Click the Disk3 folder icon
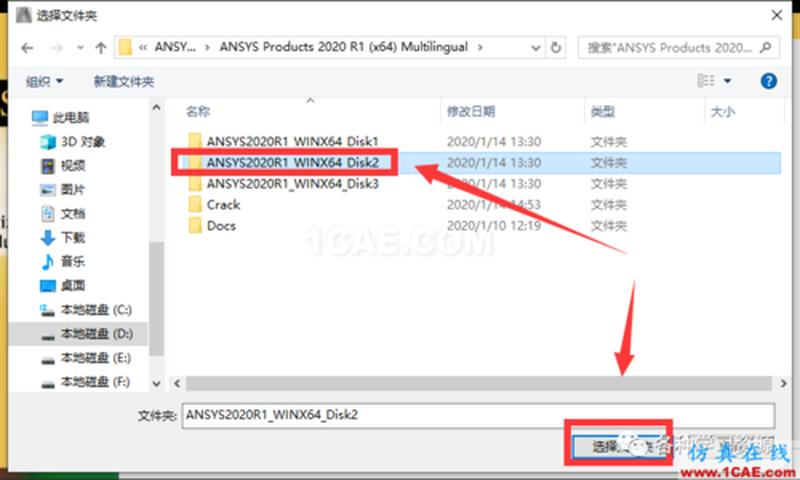This screenshot has height=480, width=800. [x=195, y=184]
